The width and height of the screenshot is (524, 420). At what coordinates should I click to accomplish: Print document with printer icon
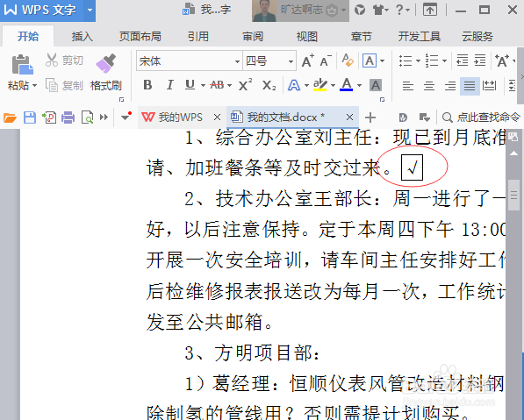click(68, 117)
